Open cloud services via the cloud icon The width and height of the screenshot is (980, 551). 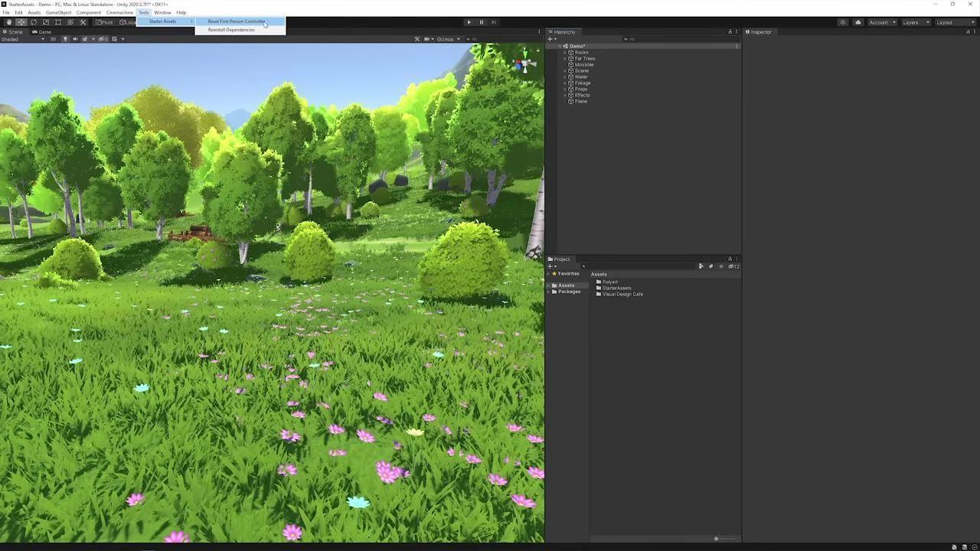tap(857, 22)
